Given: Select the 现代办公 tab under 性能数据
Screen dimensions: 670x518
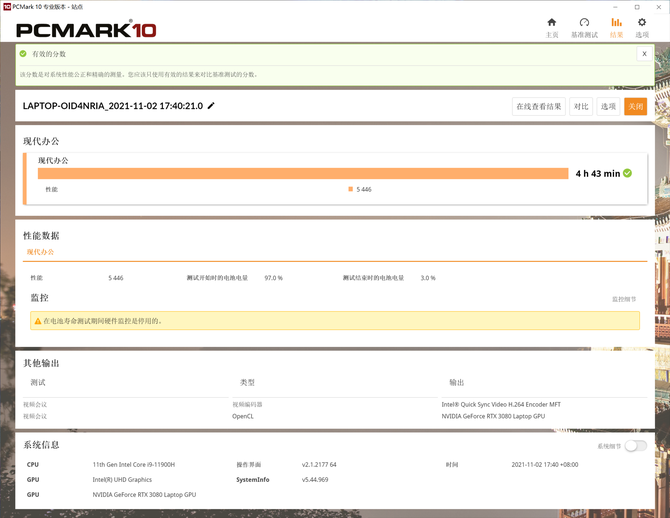Looking at the screenshot, I should click(41, 252).
